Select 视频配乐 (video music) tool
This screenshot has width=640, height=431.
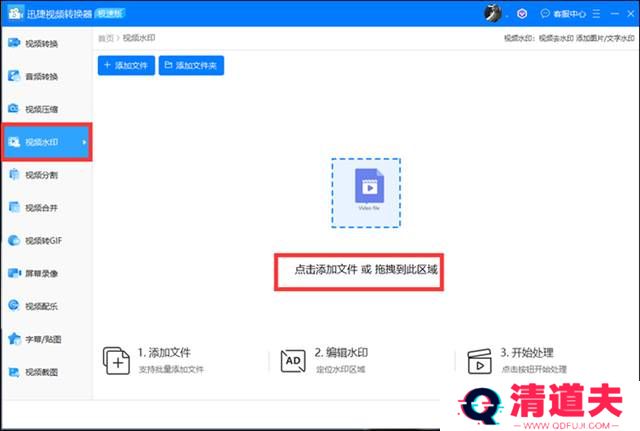pos(40,306)
